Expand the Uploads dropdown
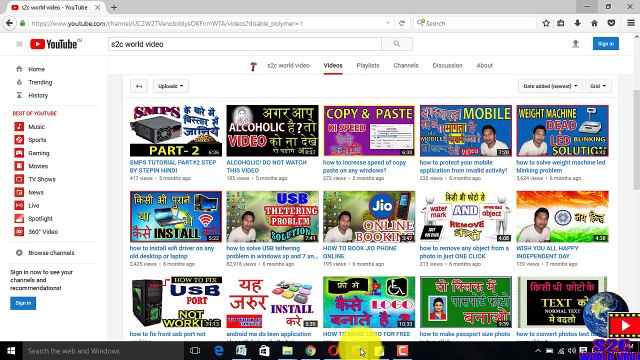 point(171,86)
